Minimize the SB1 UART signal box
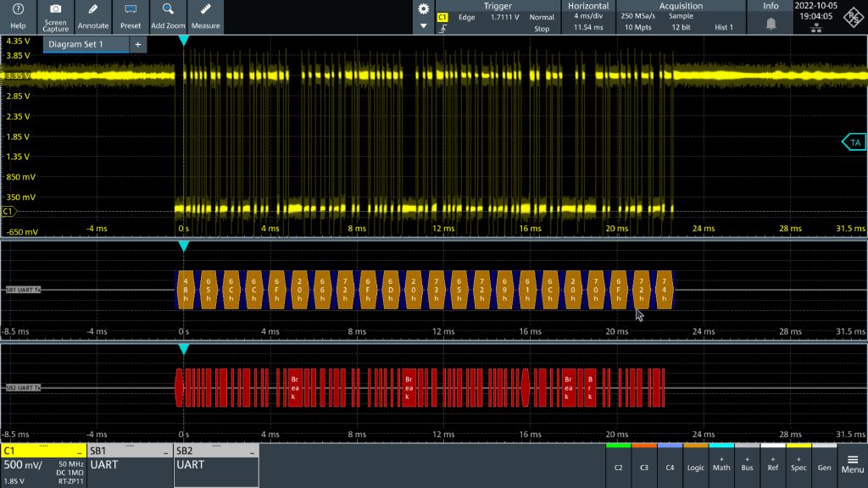This screenshot has height=488, width=868. coord(165,452)
